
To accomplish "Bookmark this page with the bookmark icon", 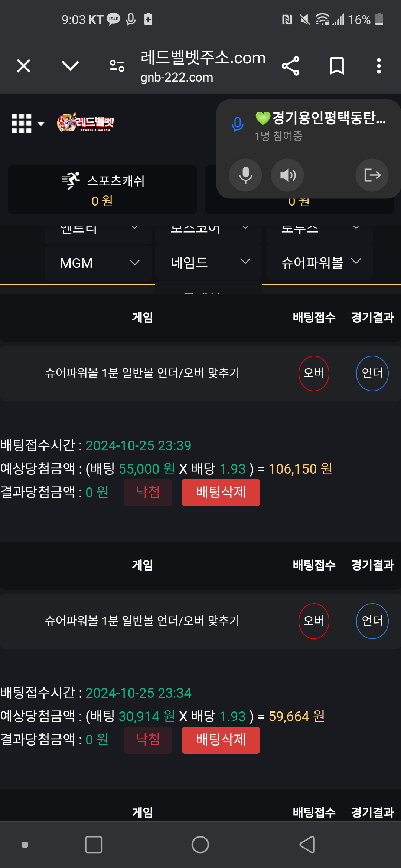I will [x=337, y=66].
